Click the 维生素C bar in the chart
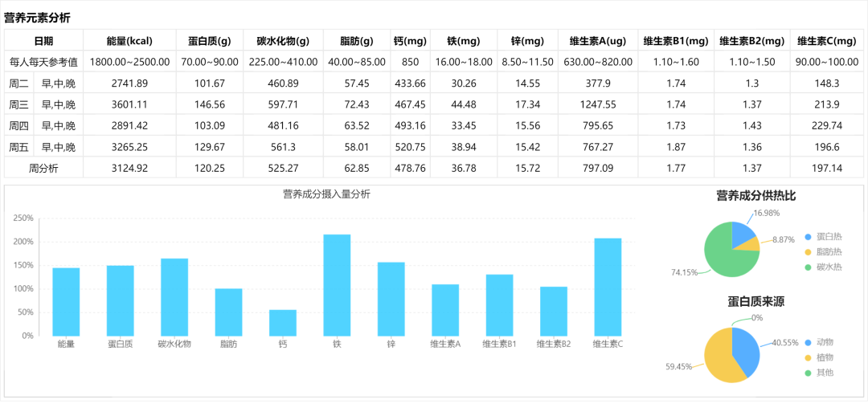The width and height of the screenshot is (868, 416). click(x=608, y=288)
